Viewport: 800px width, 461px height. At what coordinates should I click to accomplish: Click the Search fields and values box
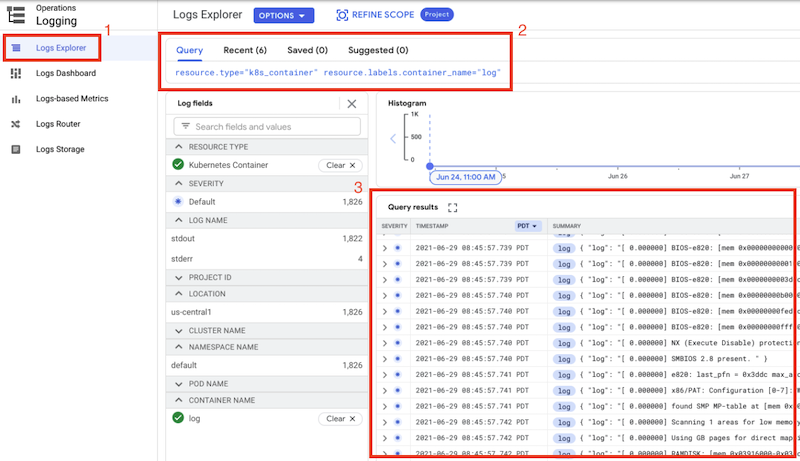click(x=266, y=127)
